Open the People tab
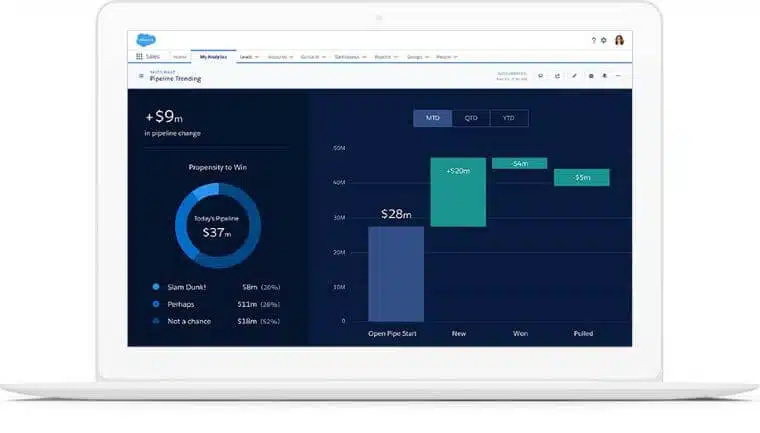This screenshot has height=433, width=760. [443, 57]
